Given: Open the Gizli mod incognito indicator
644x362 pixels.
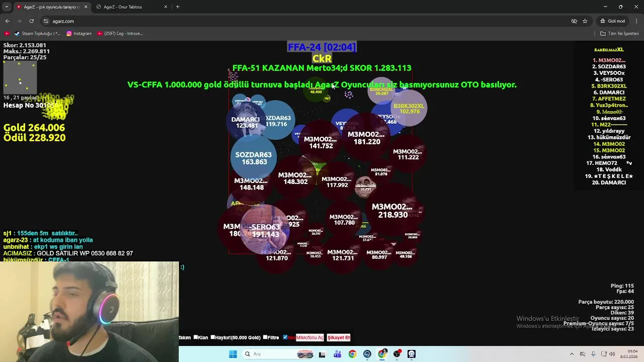Looking at the screenshot, I should 612,21.
